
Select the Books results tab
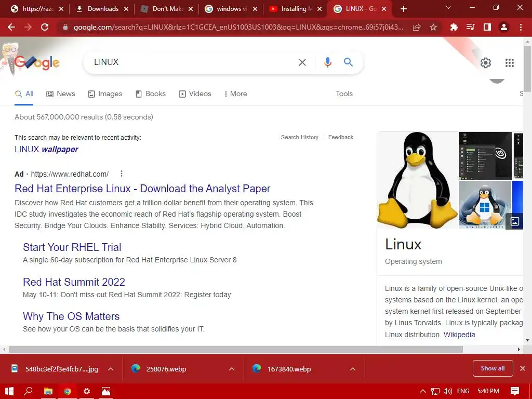[x=151, y=94]
